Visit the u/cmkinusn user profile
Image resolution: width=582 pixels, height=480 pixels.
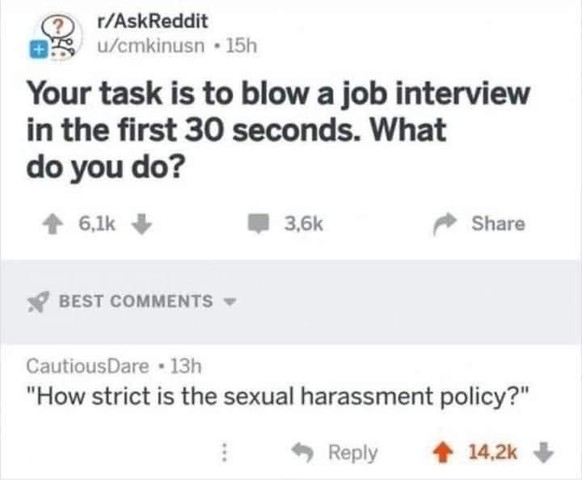click(x=151, y=46)
